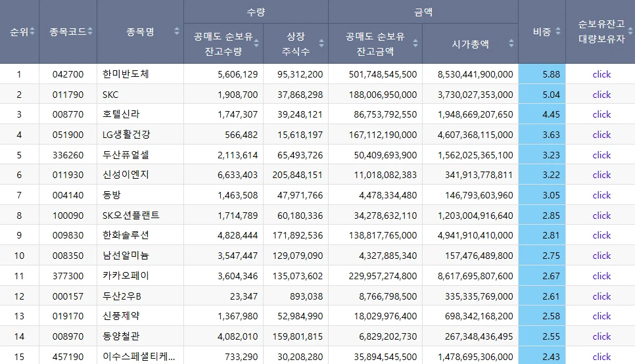The height and width of the screenshot is (364, 635).
Task: Click the link in 두산퓨얼셀 row
Action: [x=601, y=155]
